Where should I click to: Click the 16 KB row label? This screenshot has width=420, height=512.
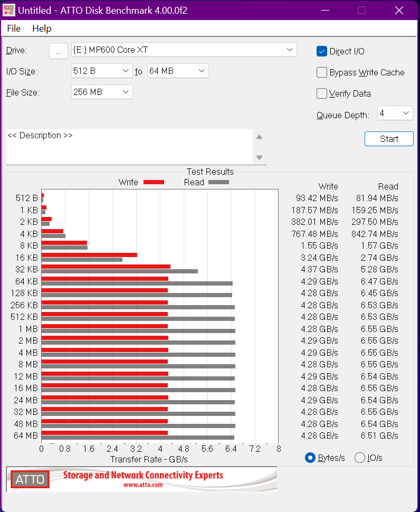pos(27,258)
